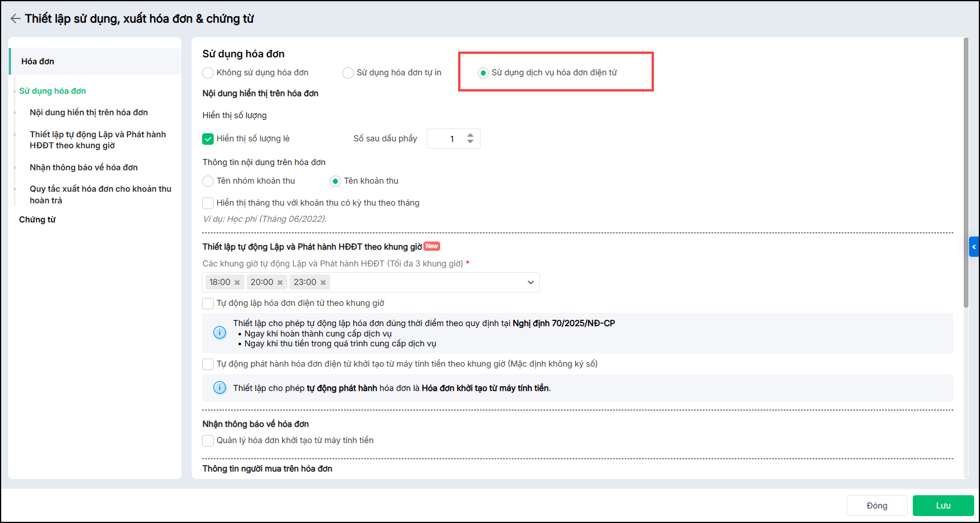Remove the 20:00 time slot tag
The width and height of the screenshot is (980, 523).
coord(280,283)
